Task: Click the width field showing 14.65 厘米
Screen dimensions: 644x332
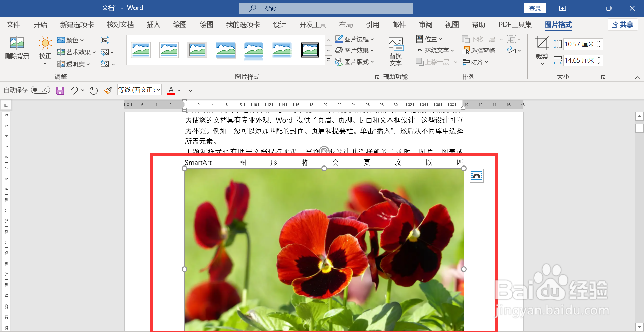Action: click(580, 60)
